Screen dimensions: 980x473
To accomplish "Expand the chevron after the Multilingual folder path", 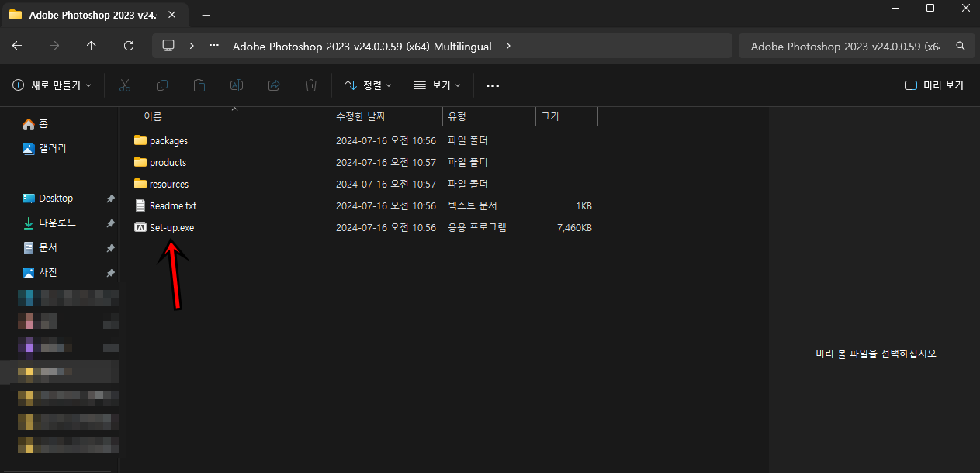I will pyautogui.click(x=507, y=46).
